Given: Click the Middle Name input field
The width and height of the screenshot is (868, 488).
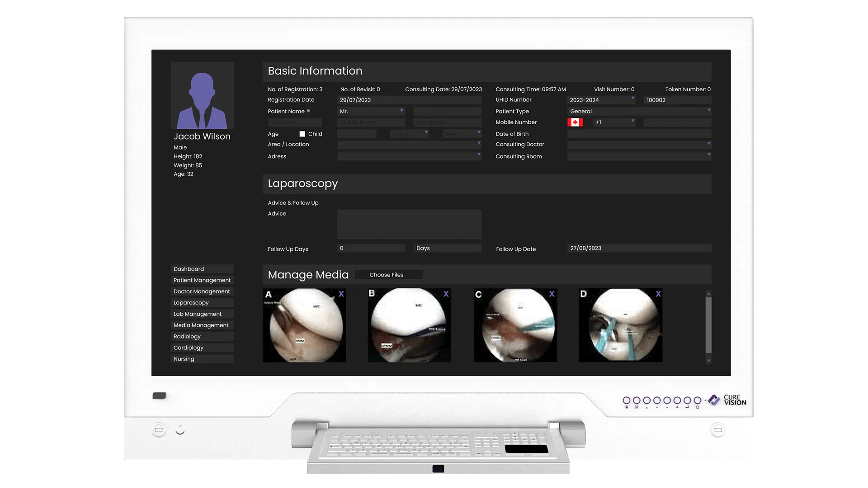Looking at the screenshot, I should click(x=371, y=122).
